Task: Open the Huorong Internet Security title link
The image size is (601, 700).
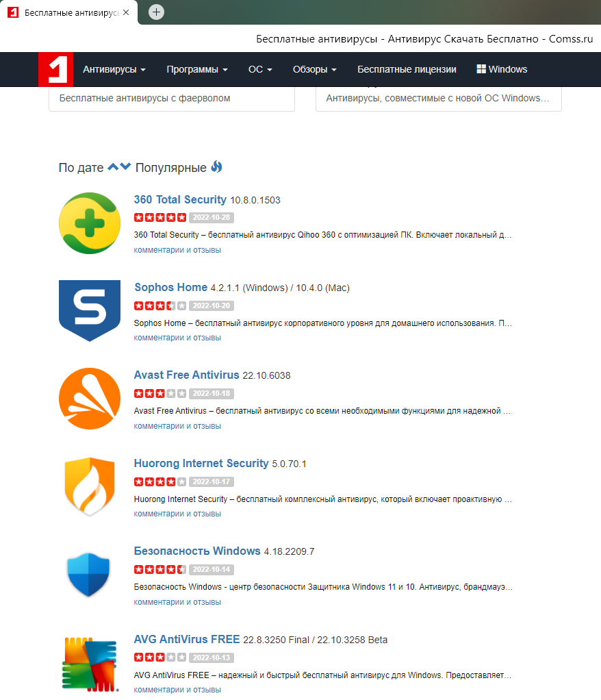Action: [x=201, y=464]
